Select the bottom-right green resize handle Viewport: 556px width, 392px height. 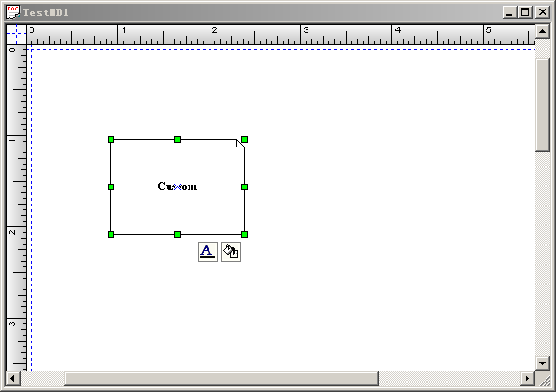click(x=245, y=235)
